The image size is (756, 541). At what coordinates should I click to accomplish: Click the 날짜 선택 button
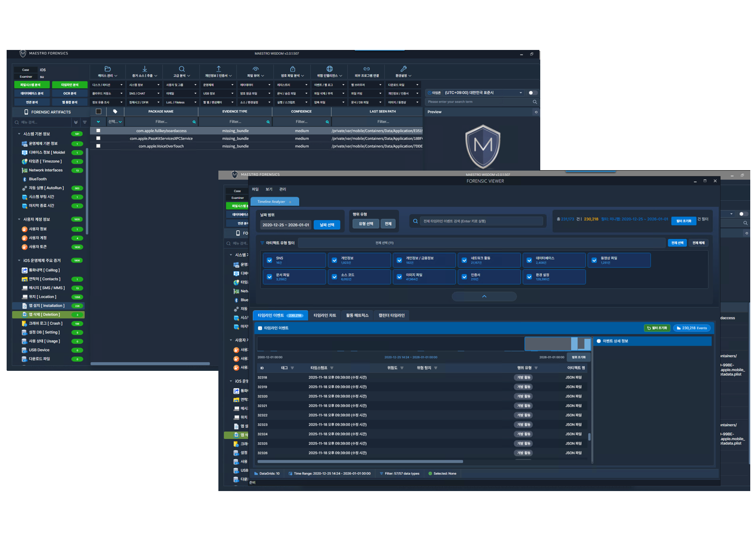pos(327,225)
